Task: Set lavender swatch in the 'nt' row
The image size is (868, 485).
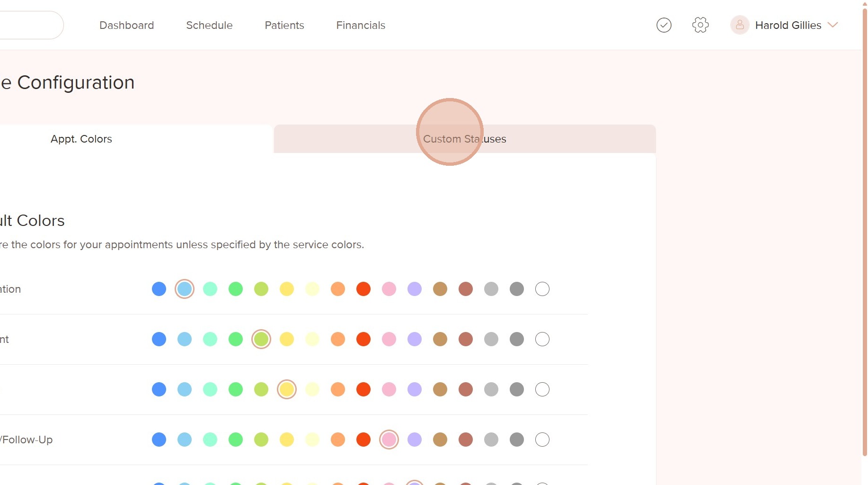Action: (x=415, y=339)
